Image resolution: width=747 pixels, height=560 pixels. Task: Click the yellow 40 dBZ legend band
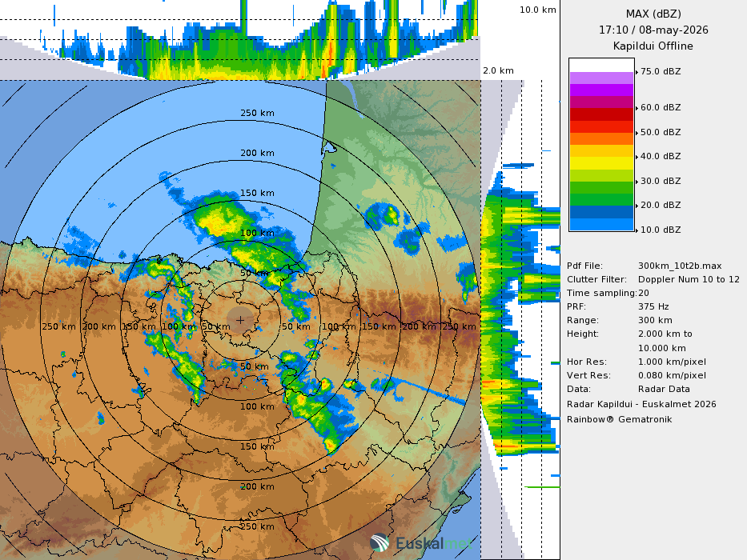601,163
